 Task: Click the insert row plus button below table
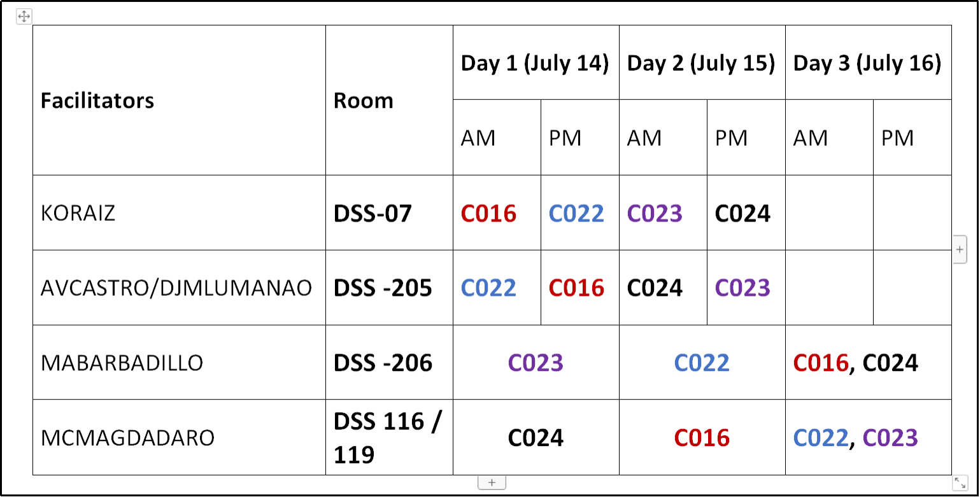[x=492, y=483]
